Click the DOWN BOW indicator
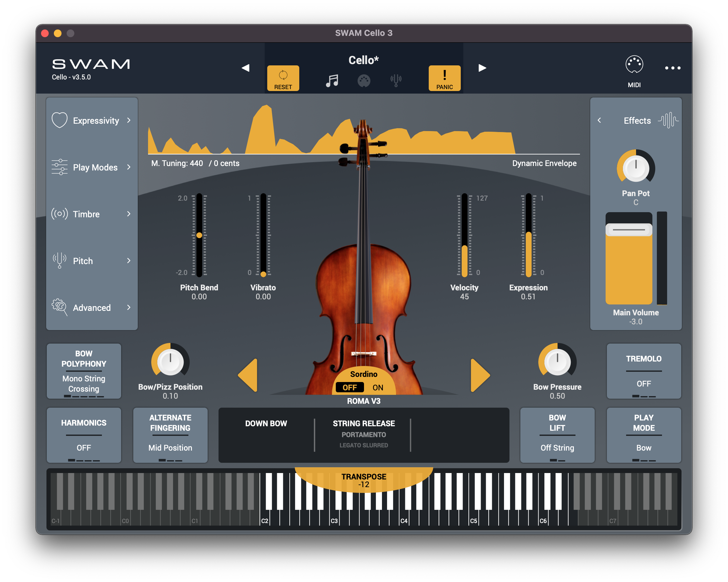The image size is (728, 582). (x=266, y=423)
